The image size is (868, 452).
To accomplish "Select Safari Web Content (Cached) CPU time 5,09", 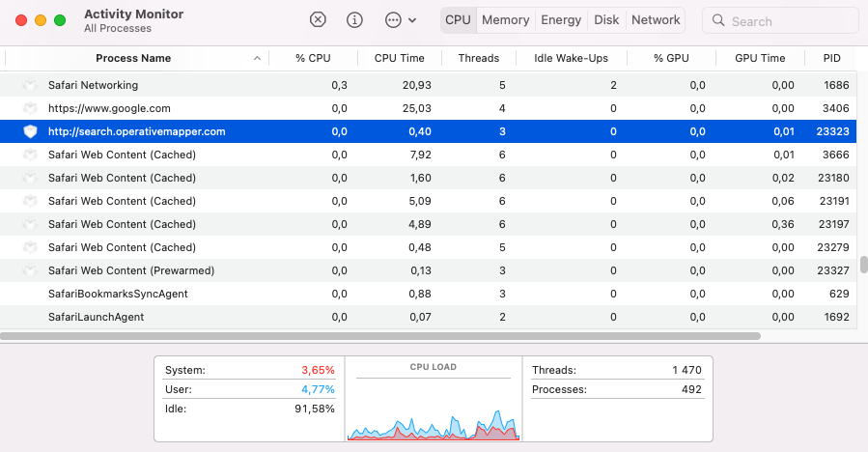I will point(429,201).
